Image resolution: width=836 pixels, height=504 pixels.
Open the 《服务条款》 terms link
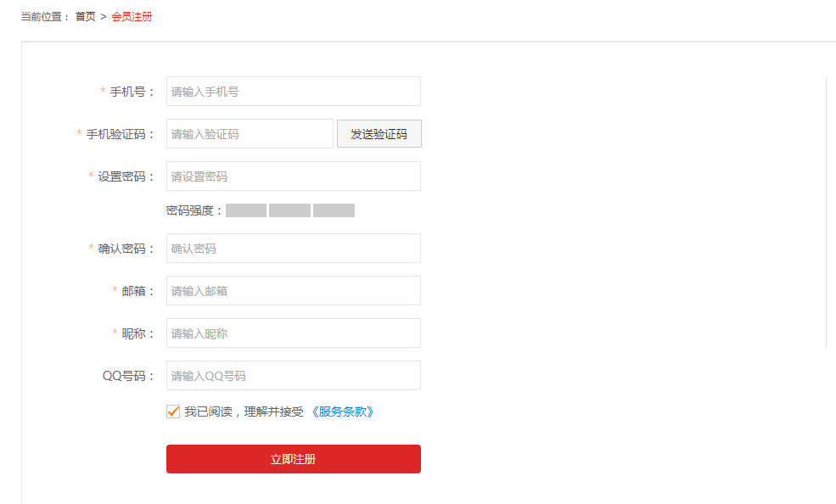[x=342, y=412]
